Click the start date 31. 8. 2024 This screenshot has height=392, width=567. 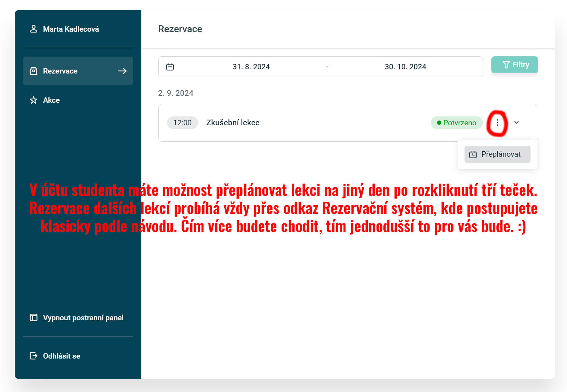tap(251, 67)
